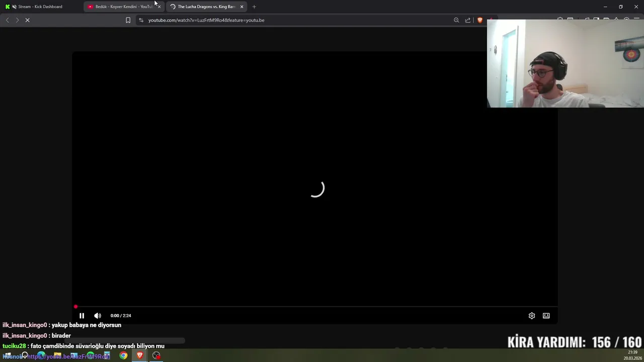Click the Brave browser taskbar icon

(x=140, y=355)
